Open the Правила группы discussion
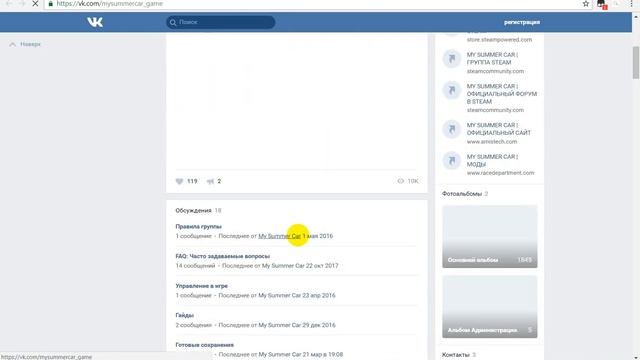Viewport: 640px width, 360px height. (x=198, y=226)
